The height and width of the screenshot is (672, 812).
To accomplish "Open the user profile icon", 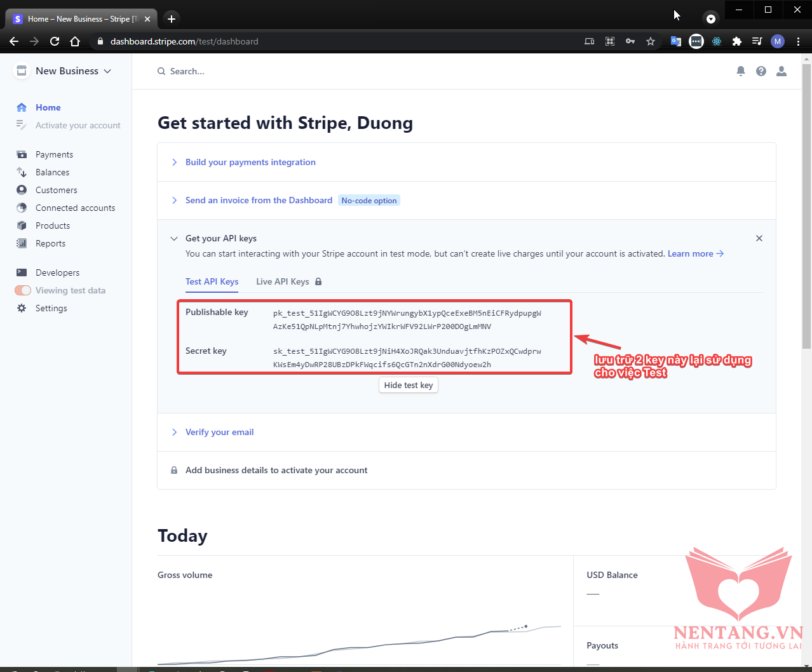I will coord(781,71).
